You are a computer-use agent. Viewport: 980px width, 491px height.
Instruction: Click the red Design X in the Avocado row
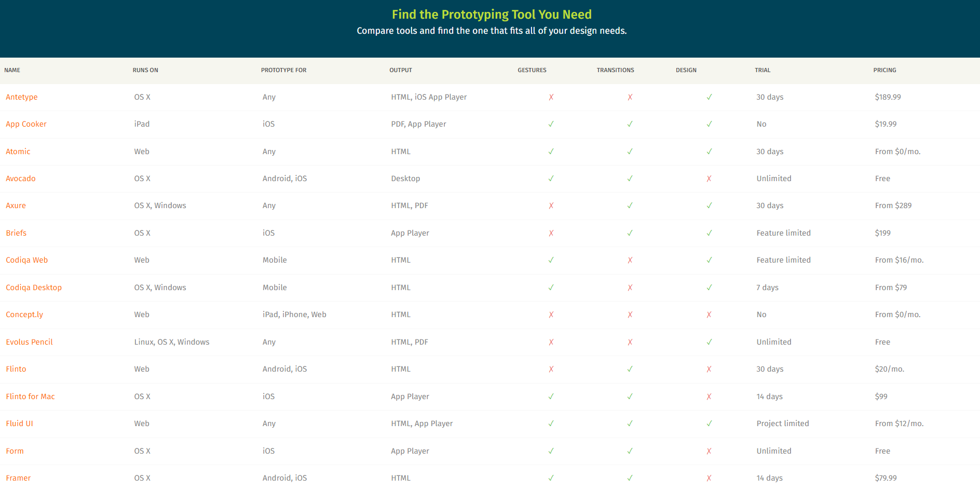709,179
